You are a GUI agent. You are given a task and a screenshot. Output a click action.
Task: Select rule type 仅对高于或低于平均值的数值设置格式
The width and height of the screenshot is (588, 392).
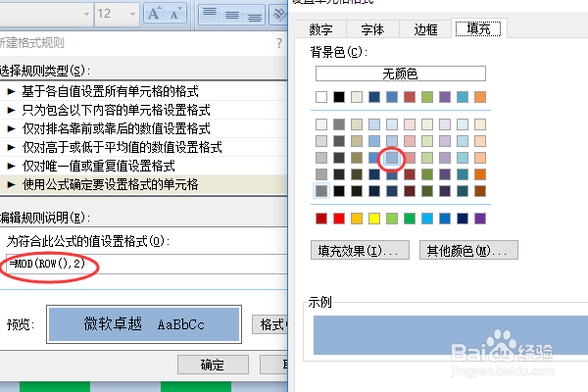point(144,147)
